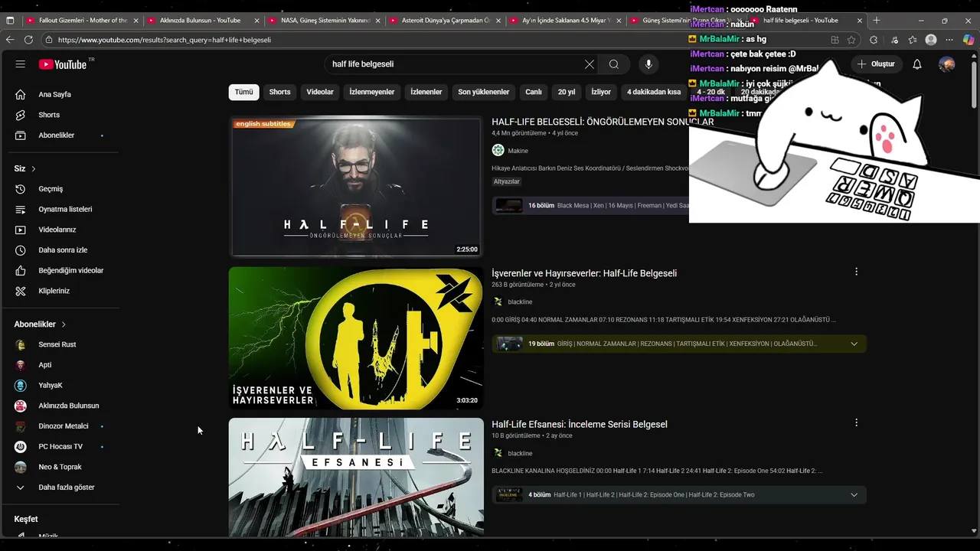Open the Abonelikler section header chevron

64,324
